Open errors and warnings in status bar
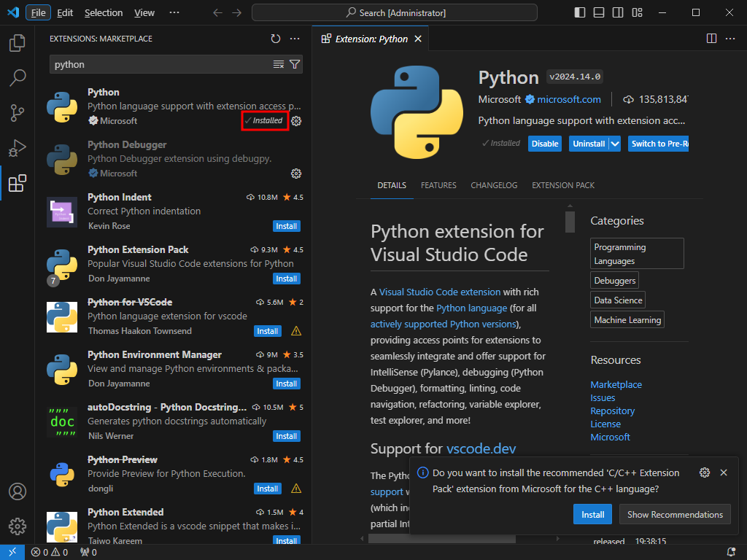Screen dimensions: 747x560 point(50,553)
